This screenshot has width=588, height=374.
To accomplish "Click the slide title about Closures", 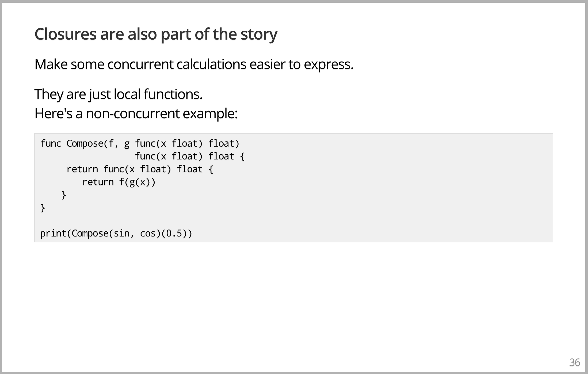I will tap(156, 34).
